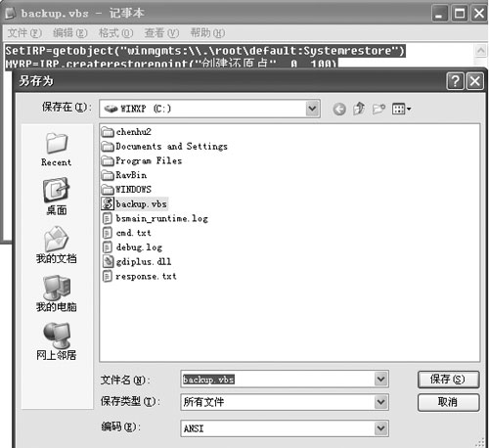
Task: Click the Notepad scrollbar up arrow
Action: point(480,51)
